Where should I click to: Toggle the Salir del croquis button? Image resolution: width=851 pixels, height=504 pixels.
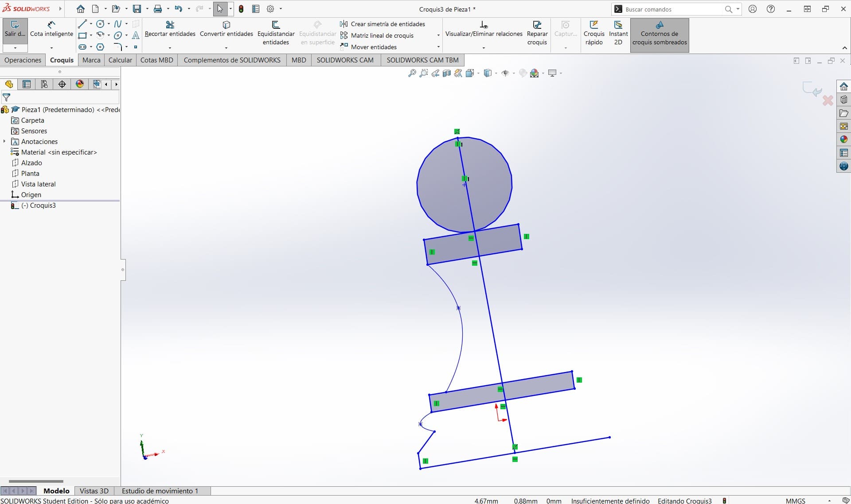[x=15, y=30]
